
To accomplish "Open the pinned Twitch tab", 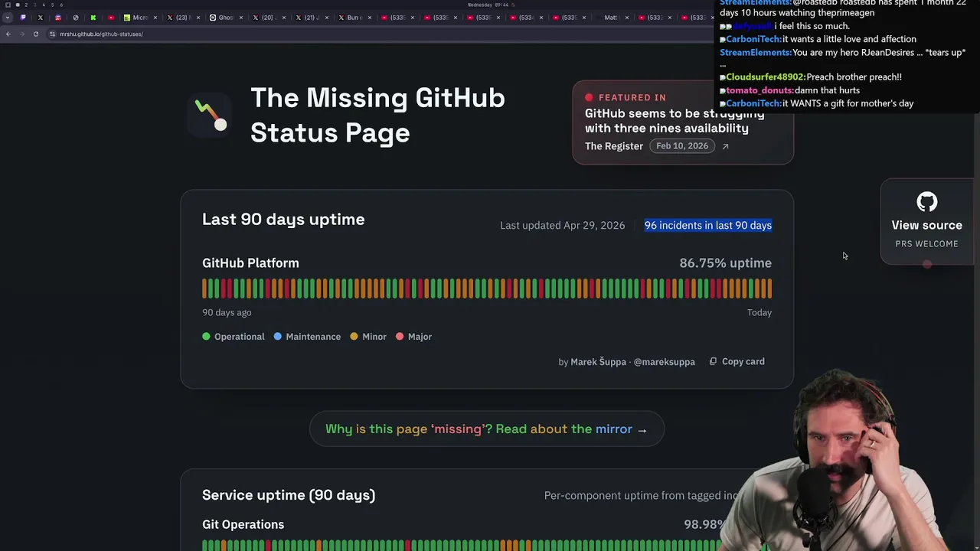I will [23, 18].
